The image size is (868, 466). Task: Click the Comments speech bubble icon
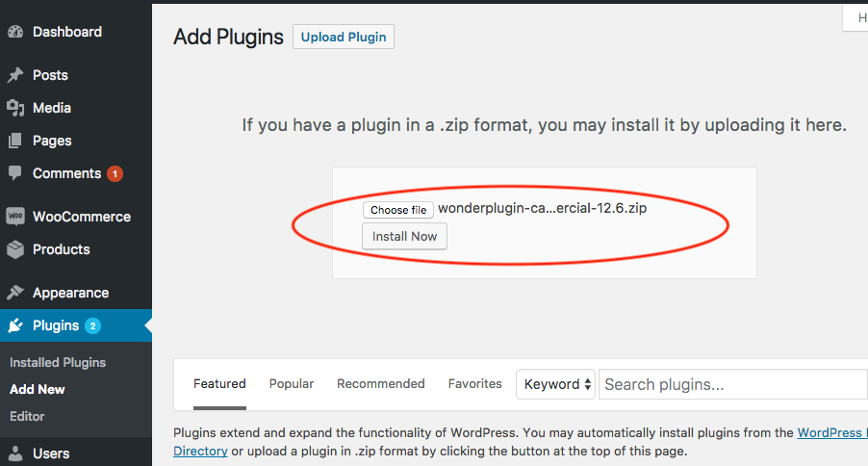(x=15, y=173)
